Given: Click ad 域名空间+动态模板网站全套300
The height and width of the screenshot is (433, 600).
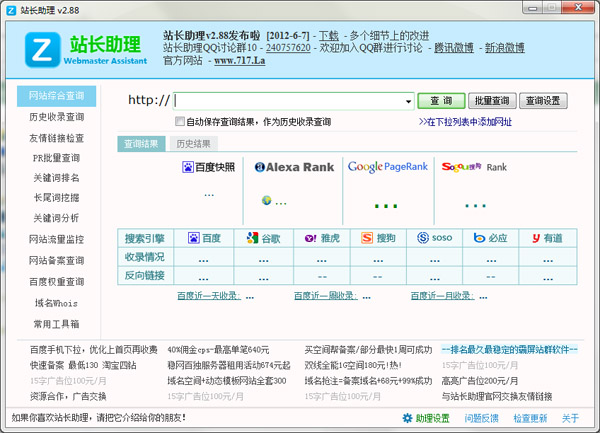Looking at the screenshot, I should [227, 381].
